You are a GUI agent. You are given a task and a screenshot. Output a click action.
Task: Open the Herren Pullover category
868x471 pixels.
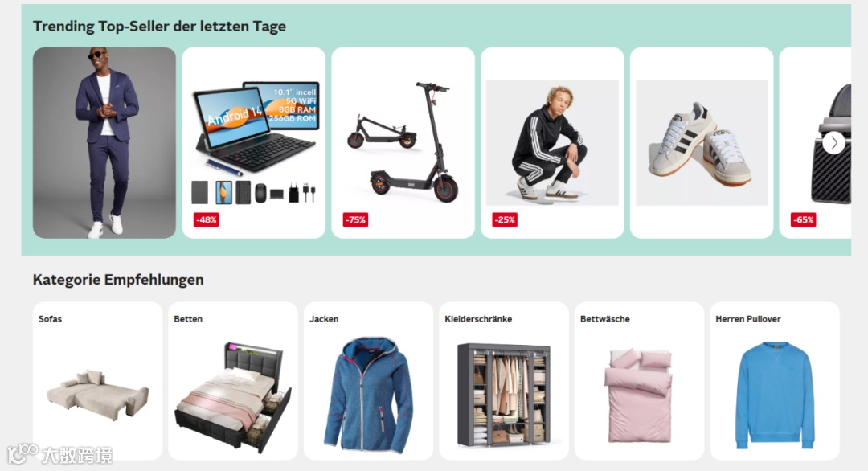(x=775, y=381)
